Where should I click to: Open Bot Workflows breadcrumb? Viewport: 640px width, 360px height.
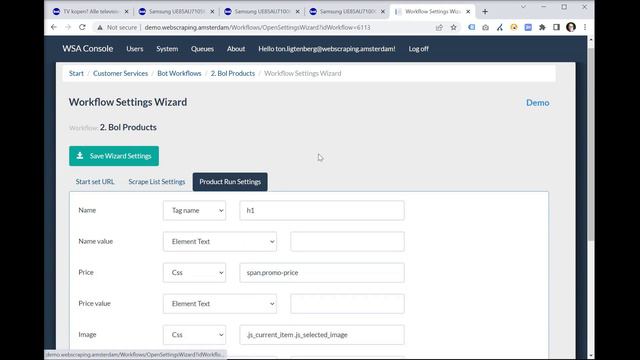click(179, 73)
